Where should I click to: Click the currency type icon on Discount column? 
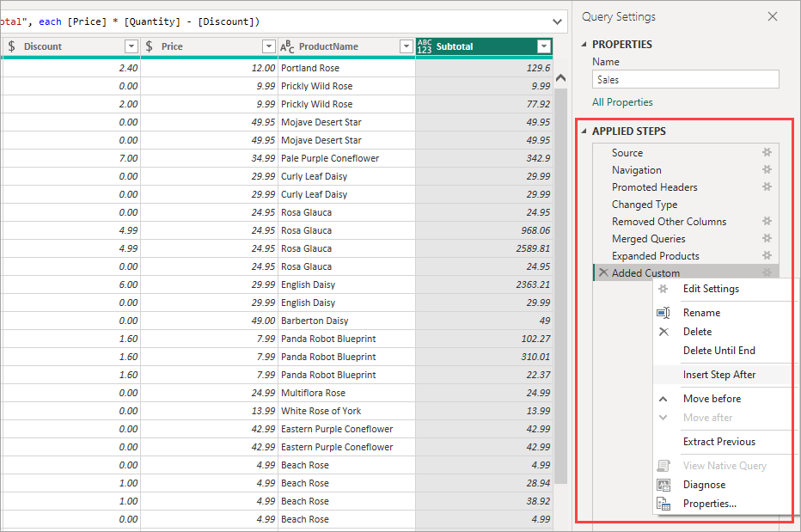(11, 46)
